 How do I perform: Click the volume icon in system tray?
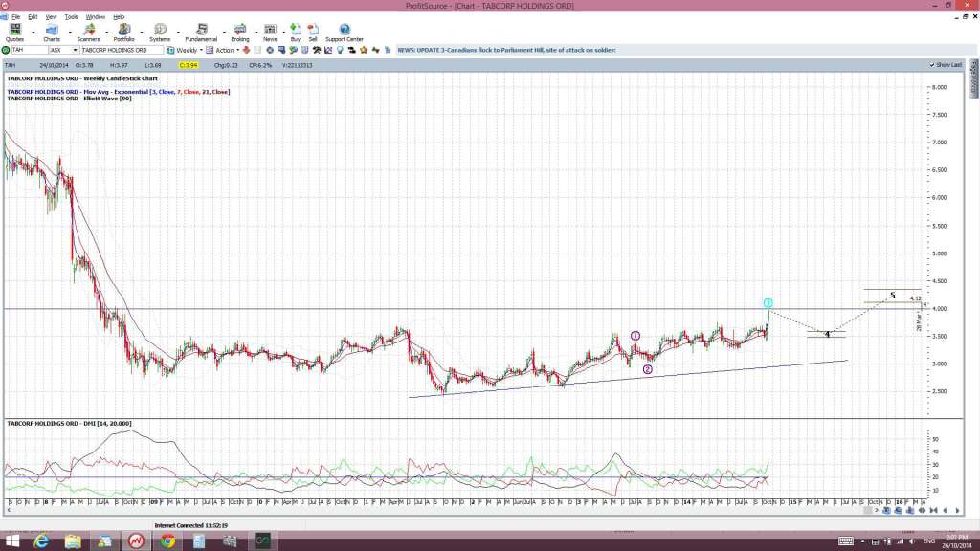912,541
